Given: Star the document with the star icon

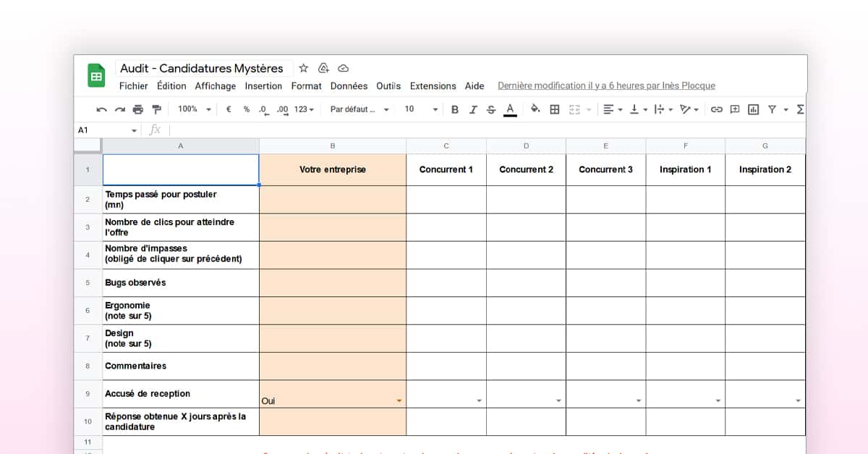Looking at the screenshot, I should pos(304,68).
